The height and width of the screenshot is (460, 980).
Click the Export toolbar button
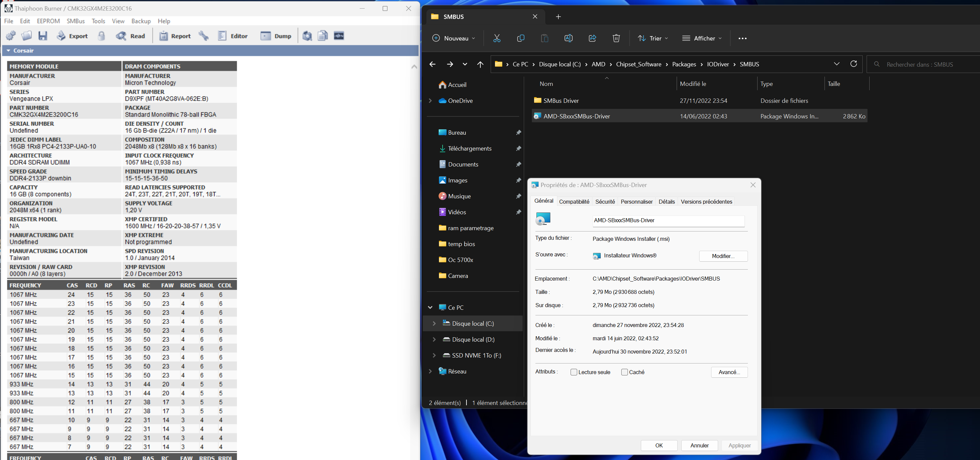pyautogui.click(x=72, y=36)
